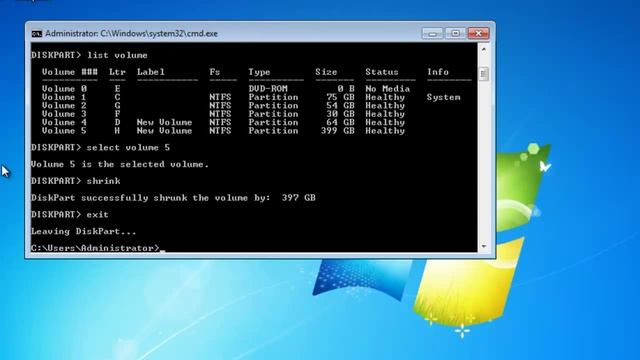
Task: Click 'Volume 0' row entry
Action: (64, 89)
